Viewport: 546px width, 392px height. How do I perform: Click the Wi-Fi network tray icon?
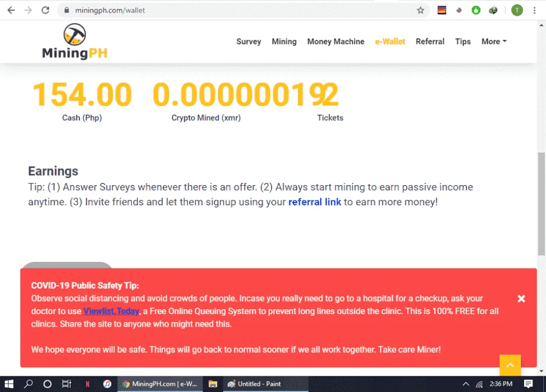(x=480, y=384)
